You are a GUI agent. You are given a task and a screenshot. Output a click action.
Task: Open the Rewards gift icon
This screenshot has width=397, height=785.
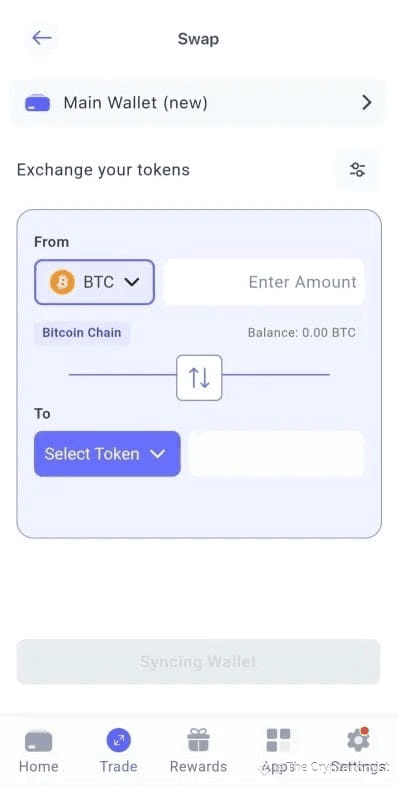coord(198,740)
